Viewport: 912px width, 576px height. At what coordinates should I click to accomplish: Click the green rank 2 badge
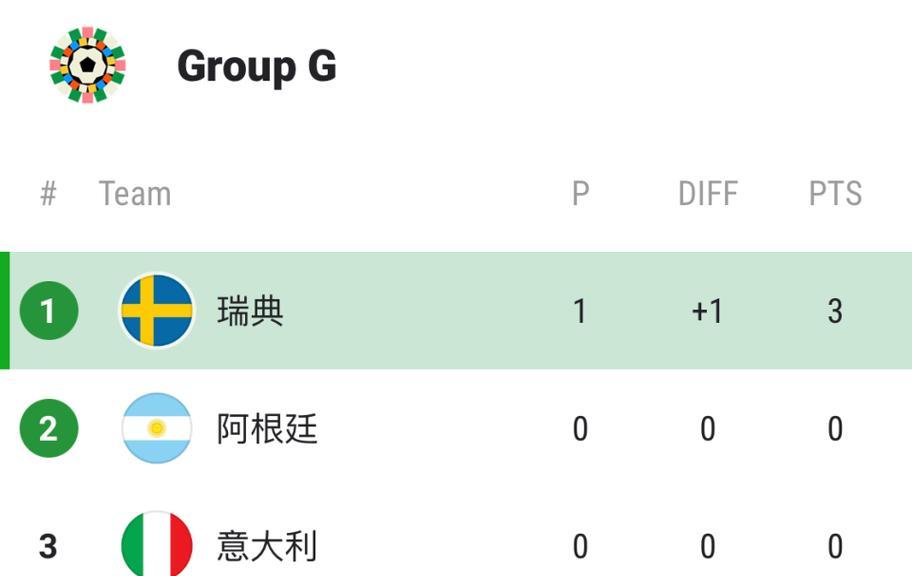click(49, 428)
